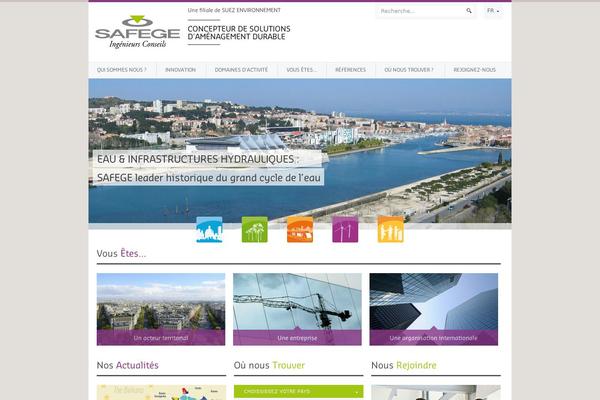Image resolution: width=600 pixels, height=400 pixels.
Task: Click the photo thumbnail under Nous Rejoindre
Action: [x=436, y=392]
